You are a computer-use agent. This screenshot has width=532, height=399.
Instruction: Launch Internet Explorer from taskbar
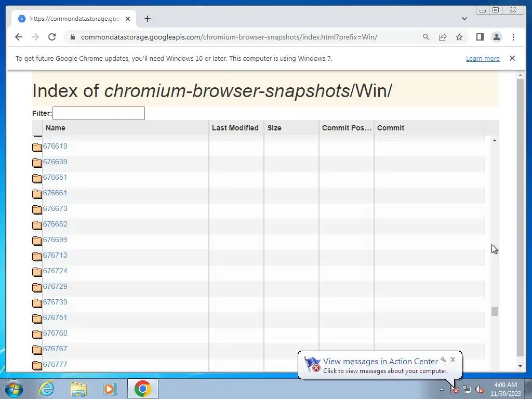click(46, 389)
